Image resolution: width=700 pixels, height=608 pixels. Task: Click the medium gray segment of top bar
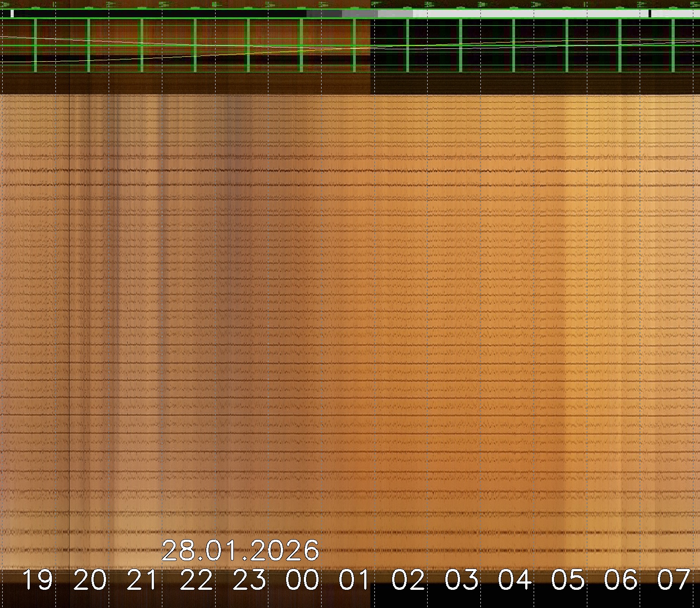pyautogui.click(x=360, y=14)
